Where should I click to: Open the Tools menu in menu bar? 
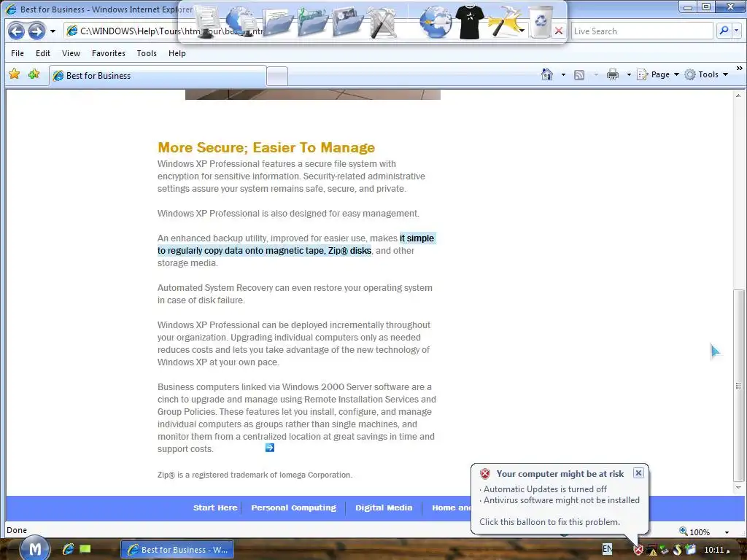[147, 53]
